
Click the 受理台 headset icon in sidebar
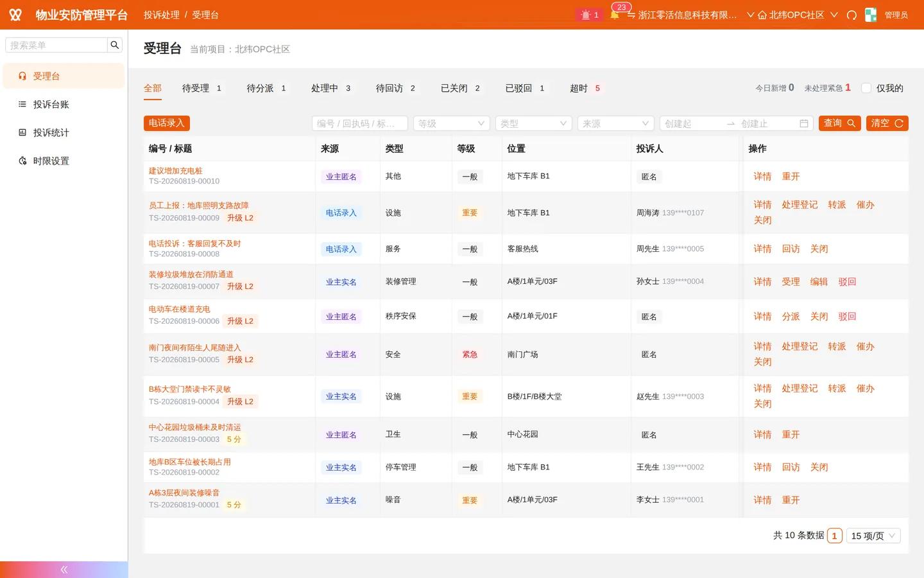pyautogui.click(x=22, y=76)
